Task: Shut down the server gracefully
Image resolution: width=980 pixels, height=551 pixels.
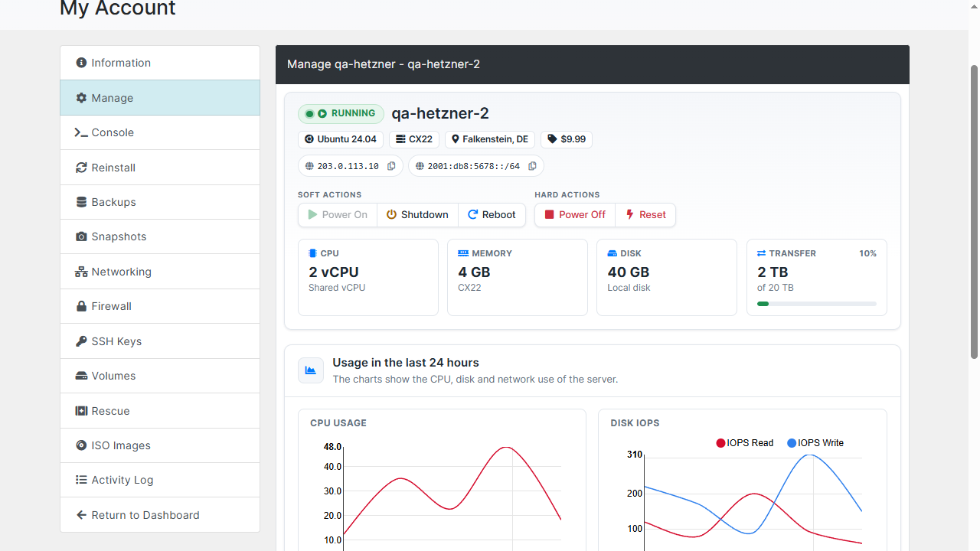Action: [417, 215]
